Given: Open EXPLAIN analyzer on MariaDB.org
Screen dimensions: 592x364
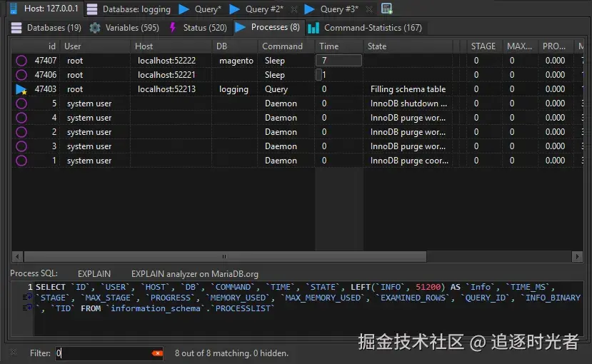Looking at the screenshot, I should (x=194, y=273).
